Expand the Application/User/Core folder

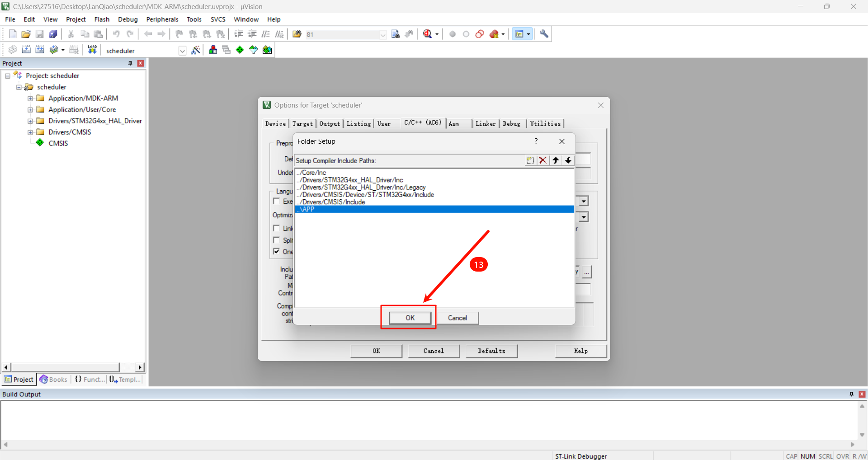(x=30, y=110)
